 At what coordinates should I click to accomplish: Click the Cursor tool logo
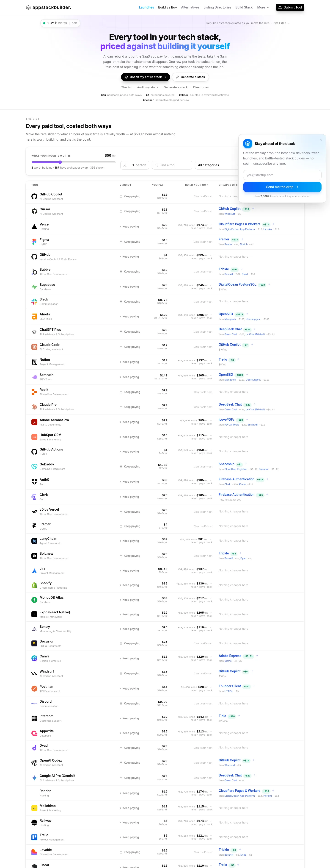pos(34,211)
